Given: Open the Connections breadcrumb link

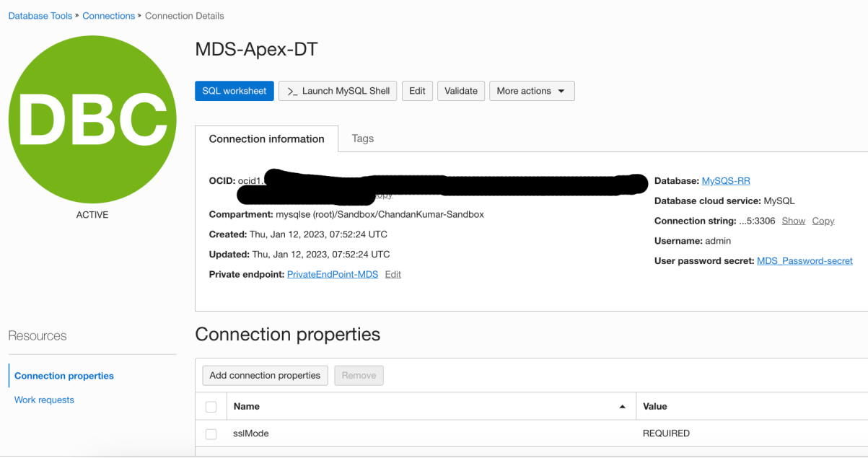Looking at the screenshot, I should (108, 16).
